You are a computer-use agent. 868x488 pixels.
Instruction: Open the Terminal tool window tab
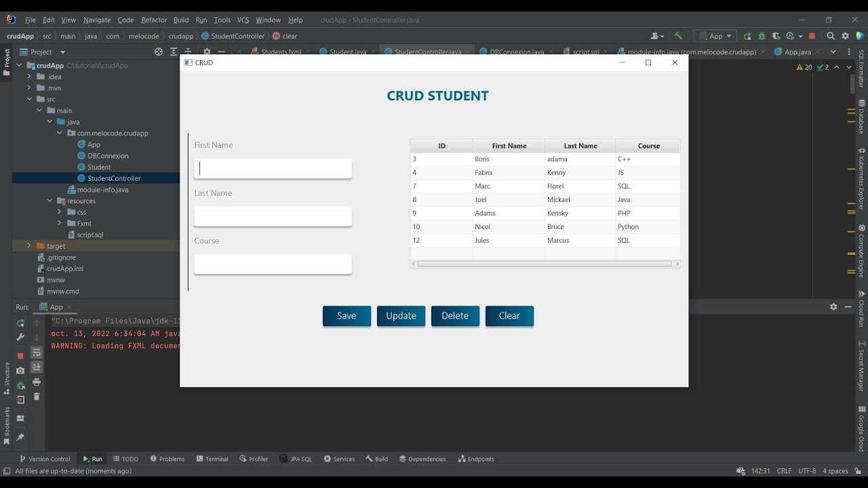tap(212, 459)
